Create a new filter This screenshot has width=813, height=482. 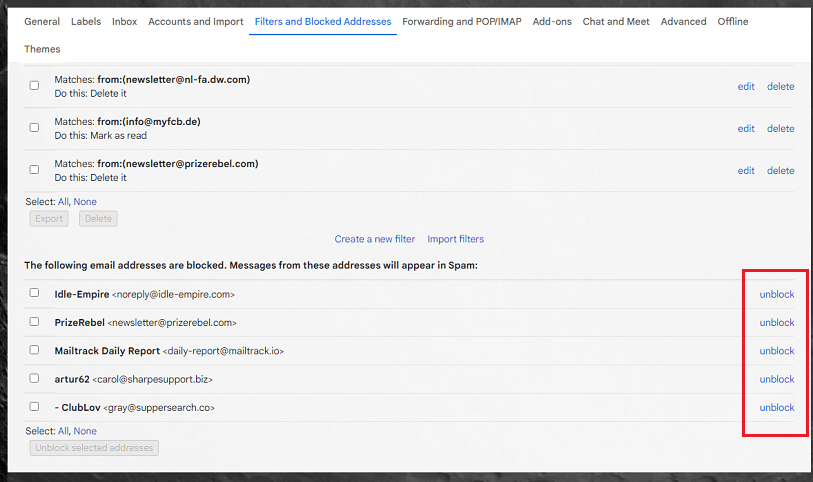(x=374, y=239)
